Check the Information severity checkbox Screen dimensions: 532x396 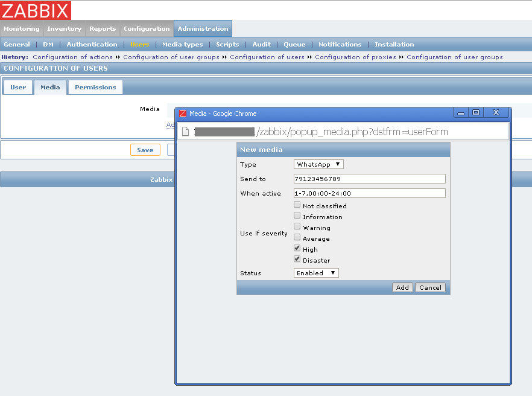pos(297,216)
